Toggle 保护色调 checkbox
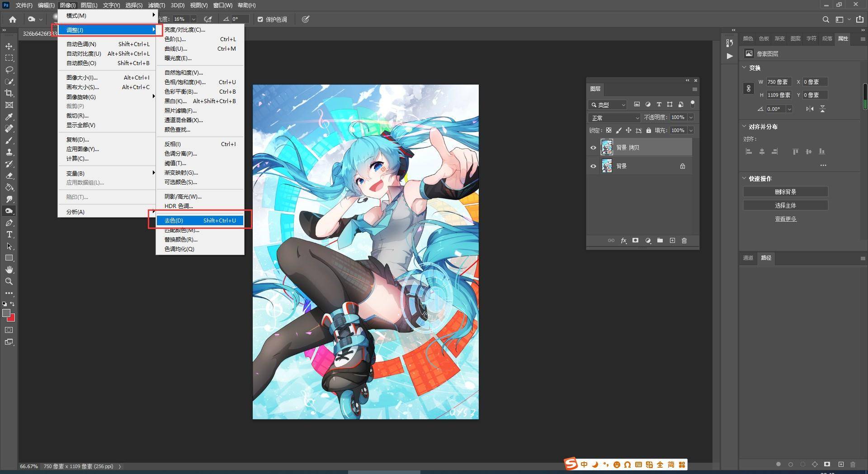Image resolution: width=868 pixels, height=474 pixels. (260, 19)
